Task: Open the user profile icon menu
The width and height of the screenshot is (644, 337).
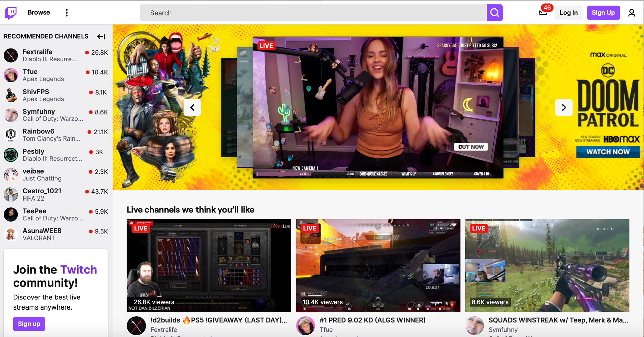Action: pyautogui.click(x=632, y=13)
